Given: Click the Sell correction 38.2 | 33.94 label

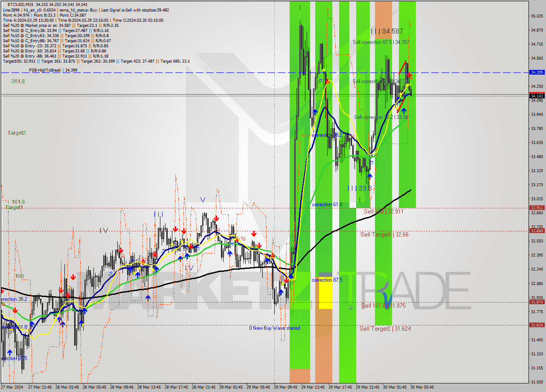Looking at the screenshot, I should [x=381, y=117].
